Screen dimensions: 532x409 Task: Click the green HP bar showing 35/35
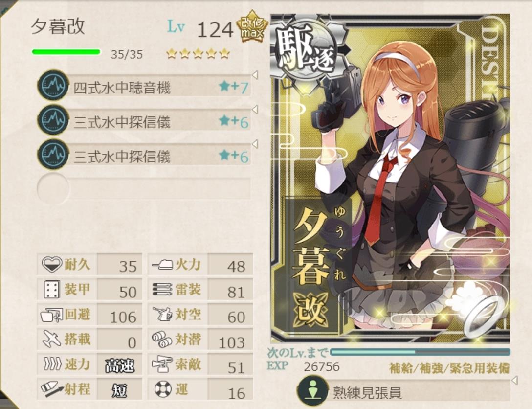click(66, 52)
